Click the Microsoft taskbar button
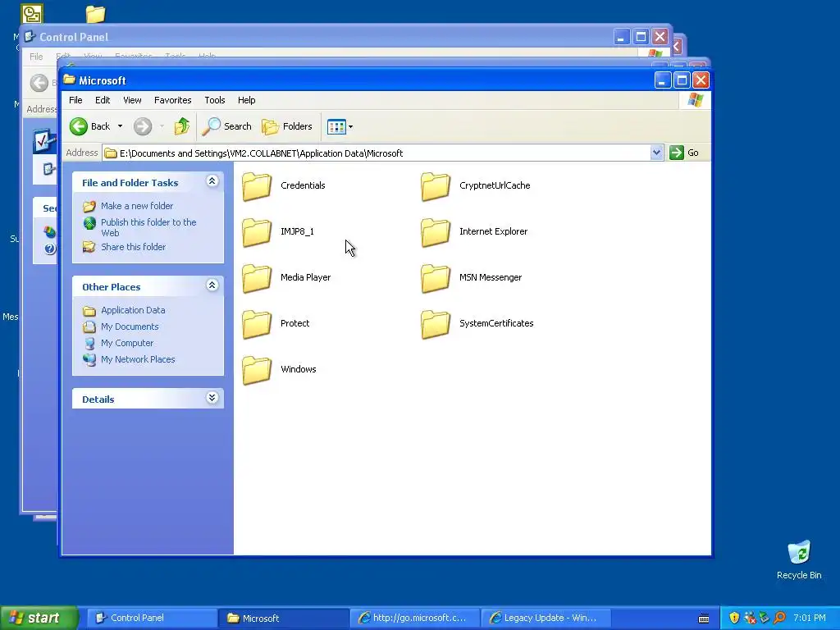This screenshot has height=630, width=840. click(284, 619)
